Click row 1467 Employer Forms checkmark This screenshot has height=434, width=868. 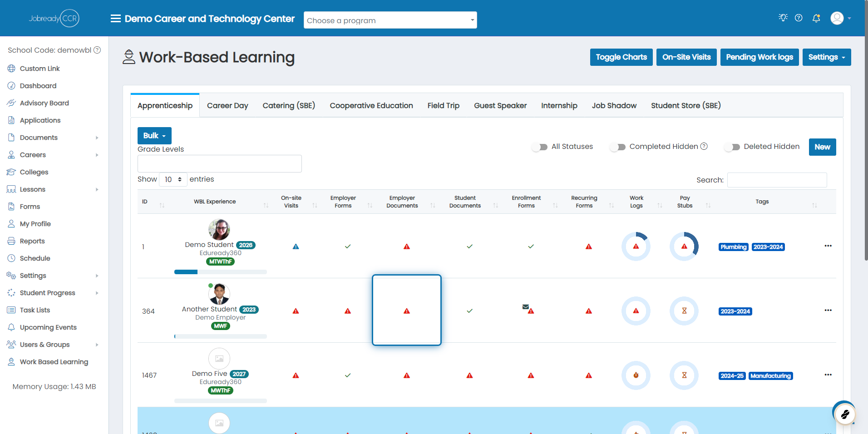tap(348, 375)
